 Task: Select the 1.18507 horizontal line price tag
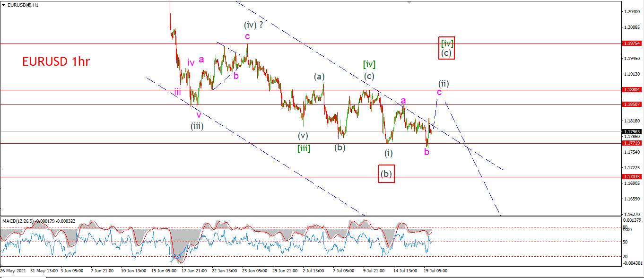click(632, 104)
